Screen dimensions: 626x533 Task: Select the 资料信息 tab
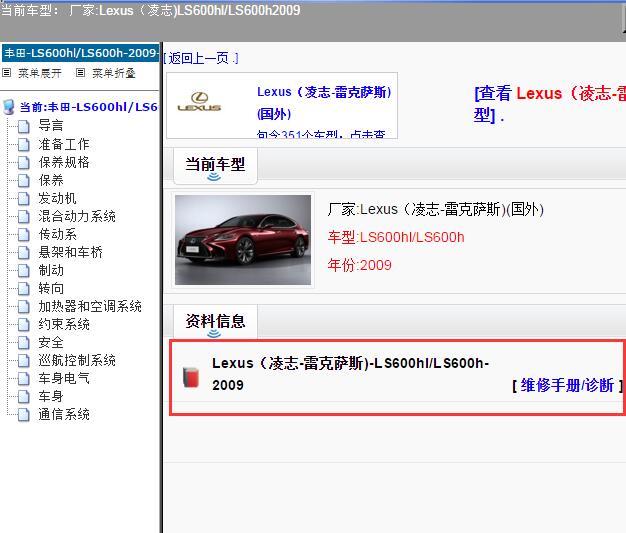[x=215, y=323]
